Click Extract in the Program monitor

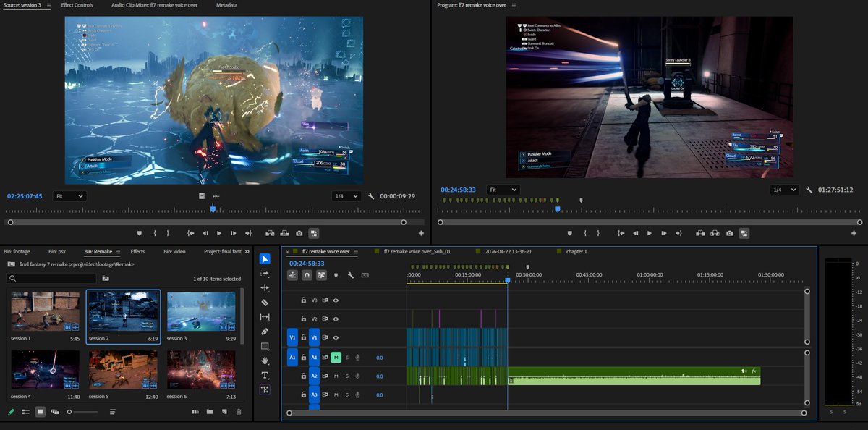[x=715, y=233]
